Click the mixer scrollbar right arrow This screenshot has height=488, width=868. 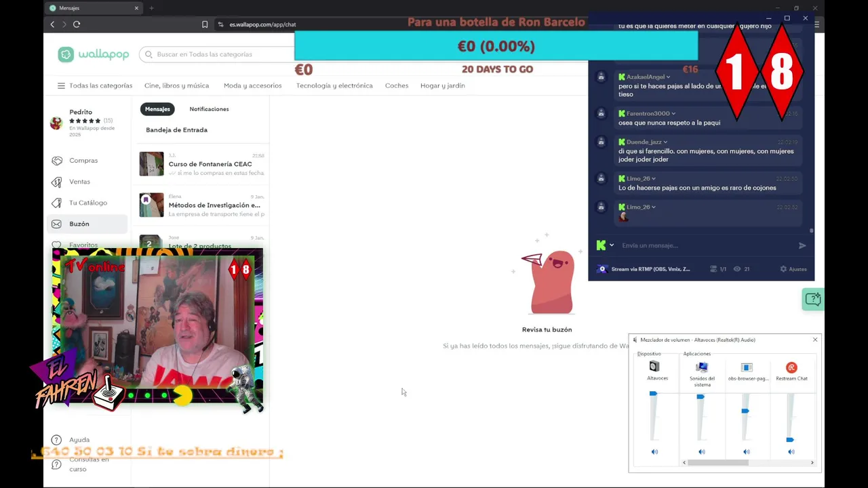tap(812, 463)
